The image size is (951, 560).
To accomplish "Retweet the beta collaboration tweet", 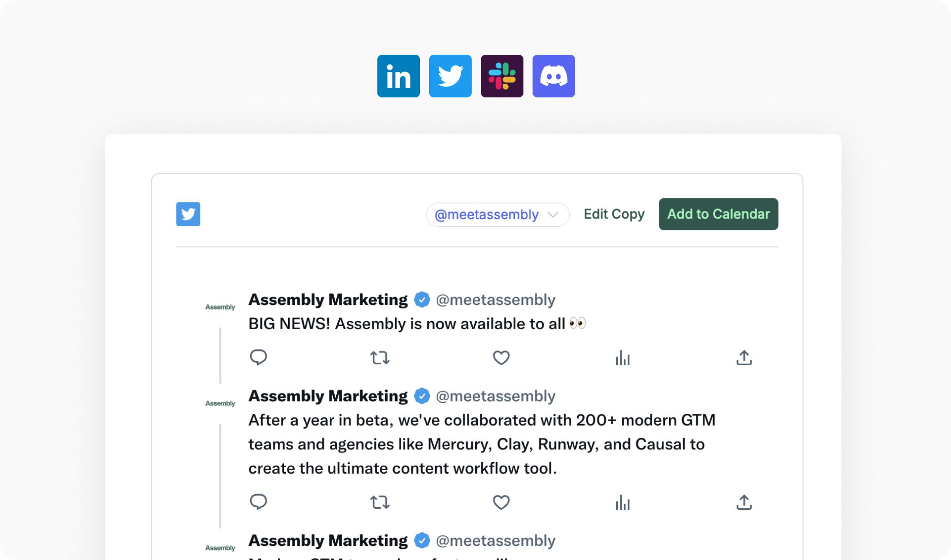I will pos(380,503).
